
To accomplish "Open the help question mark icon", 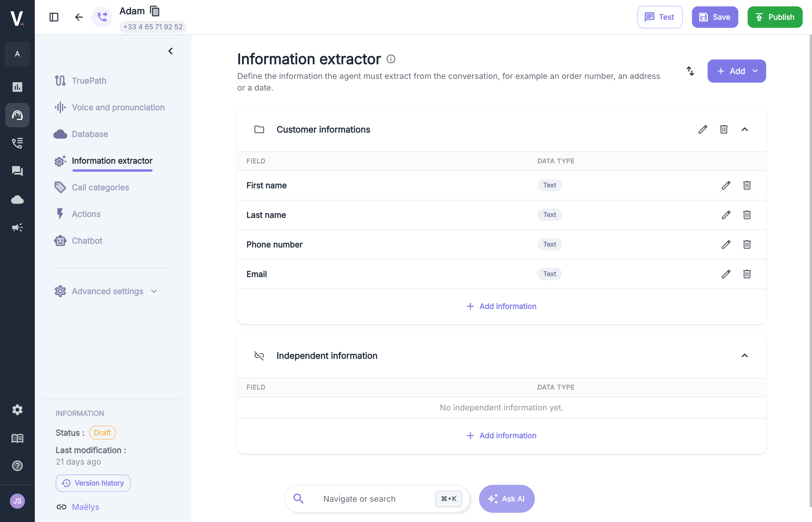I will tap(17, 466).
